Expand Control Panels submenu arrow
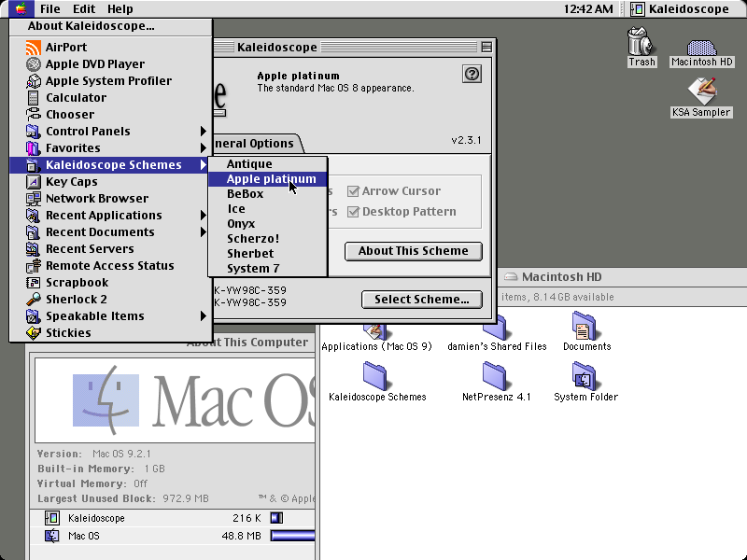 pos(203,131)
